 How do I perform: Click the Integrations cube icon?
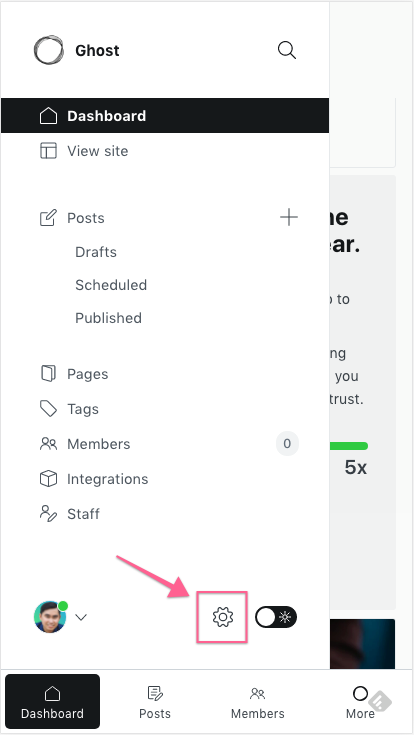[48, 479]
